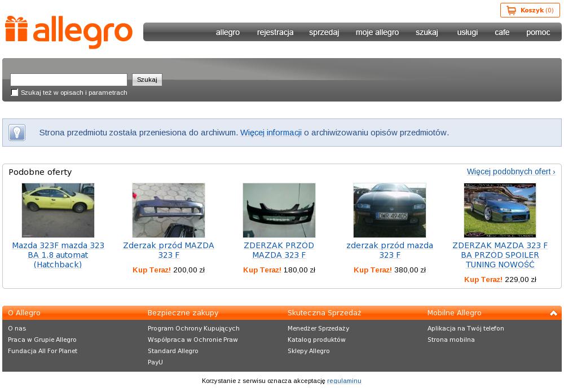Open 'Standard Allegro' footer link
This screenshot has height=392, width=564.
click(173, 351)
